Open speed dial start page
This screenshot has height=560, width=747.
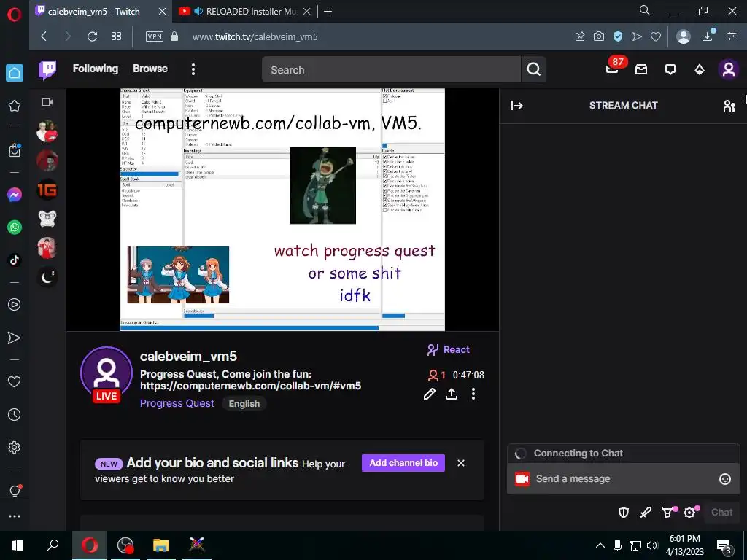click(116, 36)
